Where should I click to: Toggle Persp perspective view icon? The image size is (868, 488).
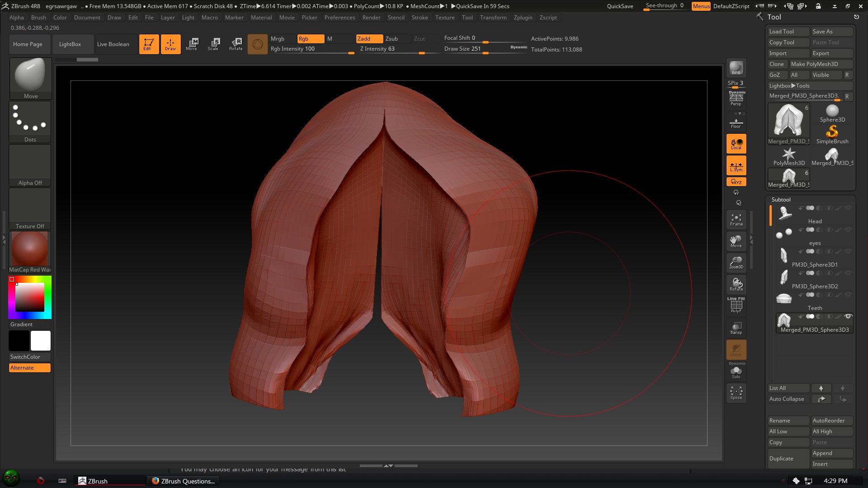tap(736, 99)
